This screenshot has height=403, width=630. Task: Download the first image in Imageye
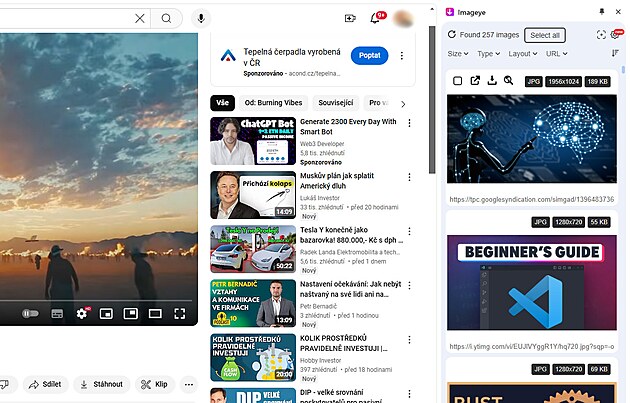pos(491,81)
